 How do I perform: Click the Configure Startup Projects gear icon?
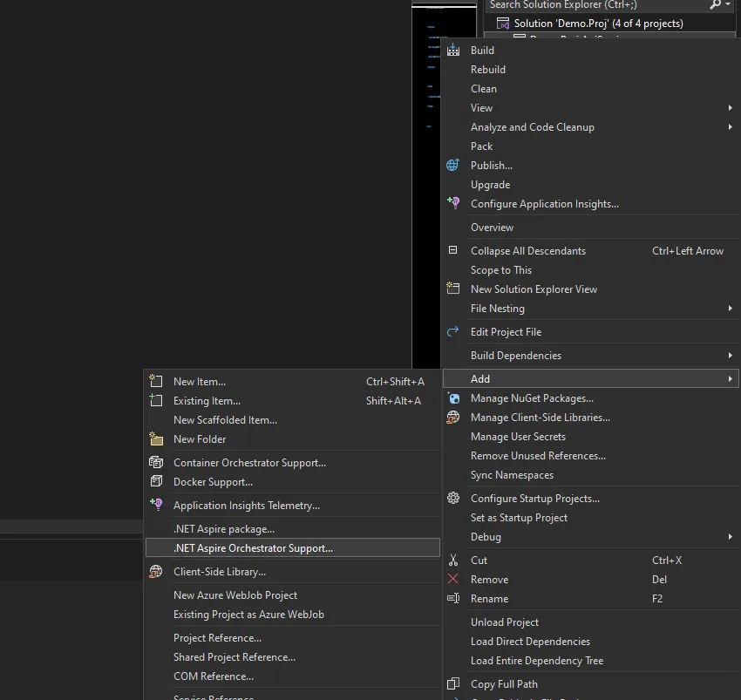452,499
